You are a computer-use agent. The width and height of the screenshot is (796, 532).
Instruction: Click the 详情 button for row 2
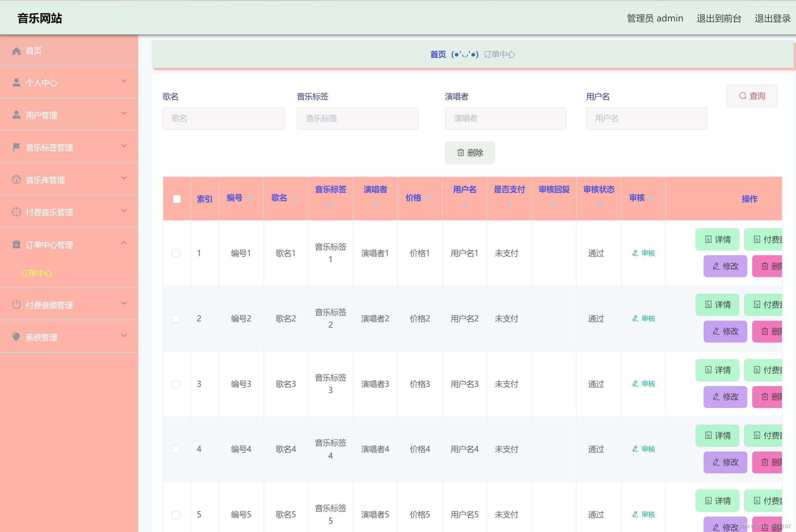pos(717,305)
